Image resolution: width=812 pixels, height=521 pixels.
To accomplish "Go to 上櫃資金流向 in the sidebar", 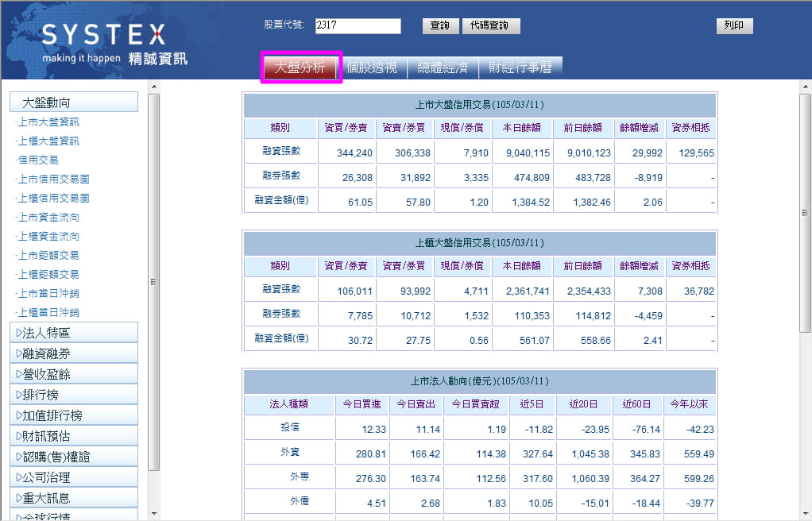I will 48,237.
